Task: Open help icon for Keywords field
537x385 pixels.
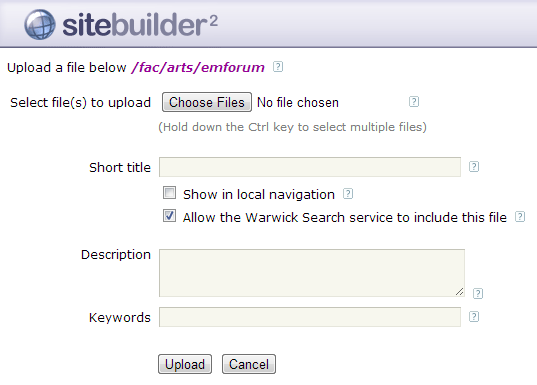Action: [474, 316]
